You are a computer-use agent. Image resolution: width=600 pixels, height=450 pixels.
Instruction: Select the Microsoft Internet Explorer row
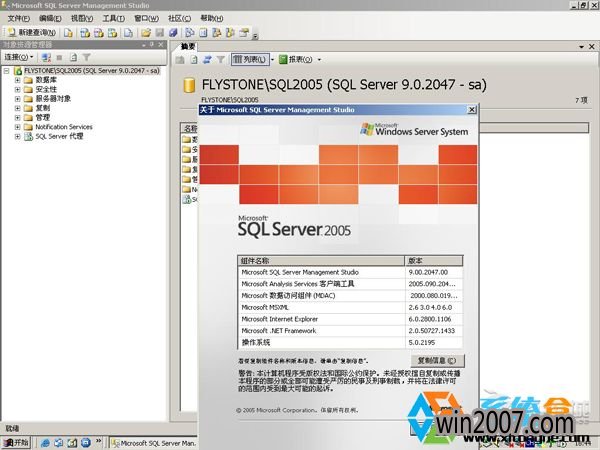(x=350, y=319)
